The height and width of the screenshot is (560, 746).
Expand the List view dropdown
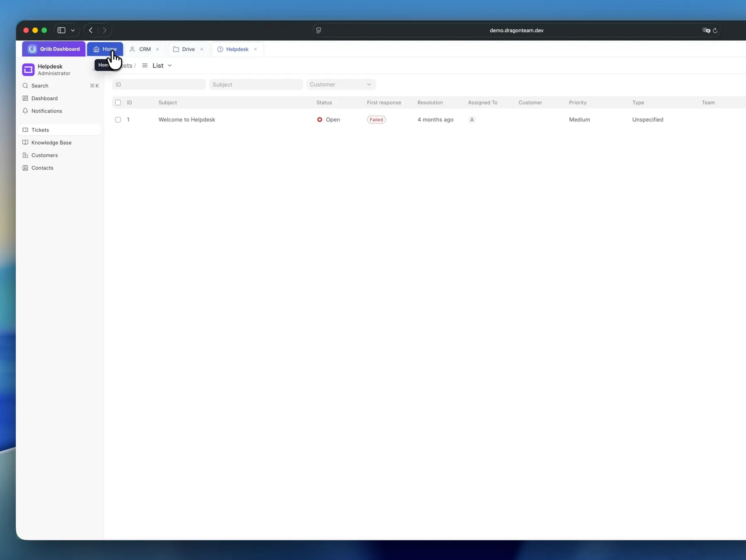(157, 65)
